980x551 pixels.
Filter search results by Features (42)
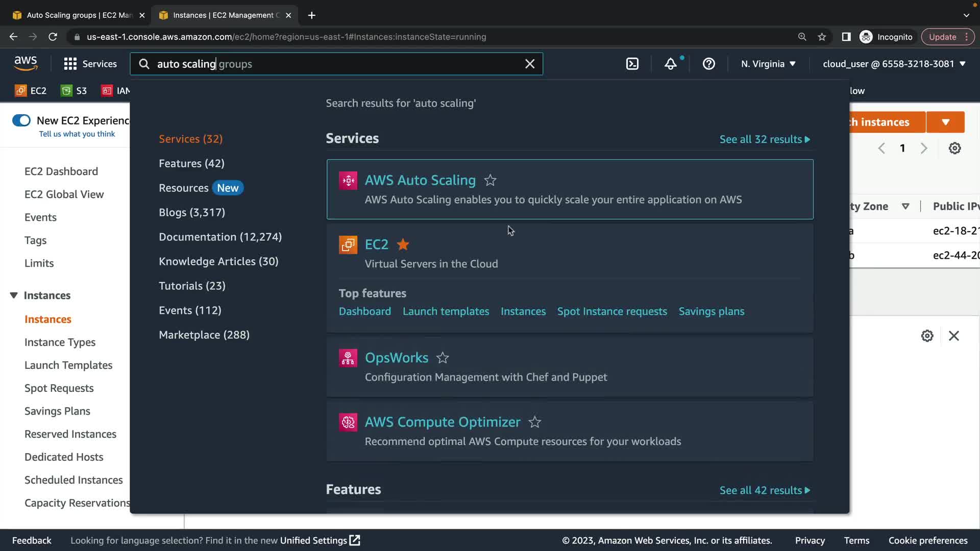191,163
